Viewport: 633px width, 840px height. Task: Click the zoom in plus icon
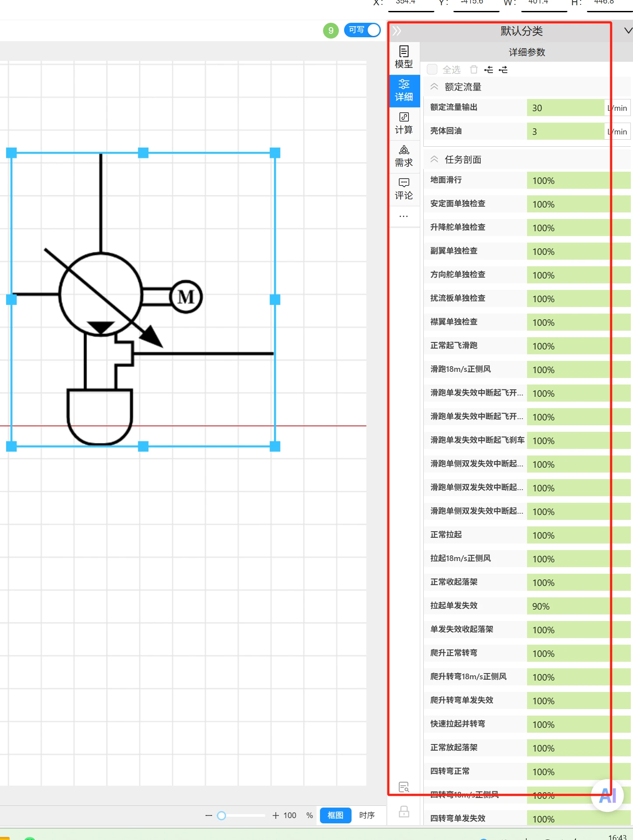pyautogui.click(x=275, y=815)
